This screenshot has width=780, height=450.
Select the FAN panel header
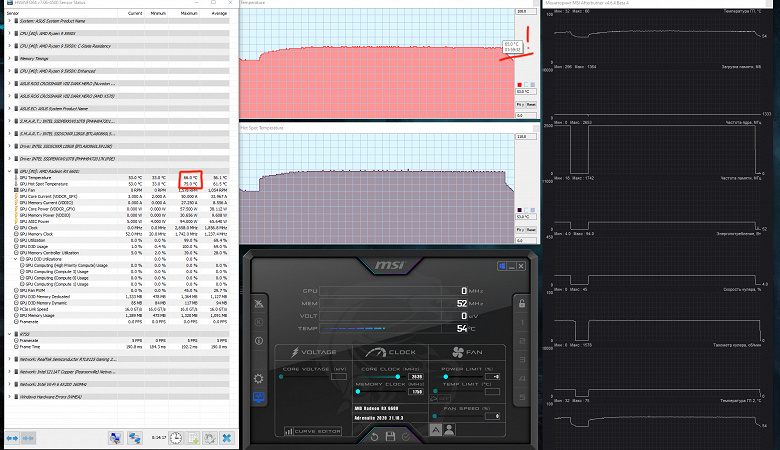pyautogui.click(x=467, y=352)
